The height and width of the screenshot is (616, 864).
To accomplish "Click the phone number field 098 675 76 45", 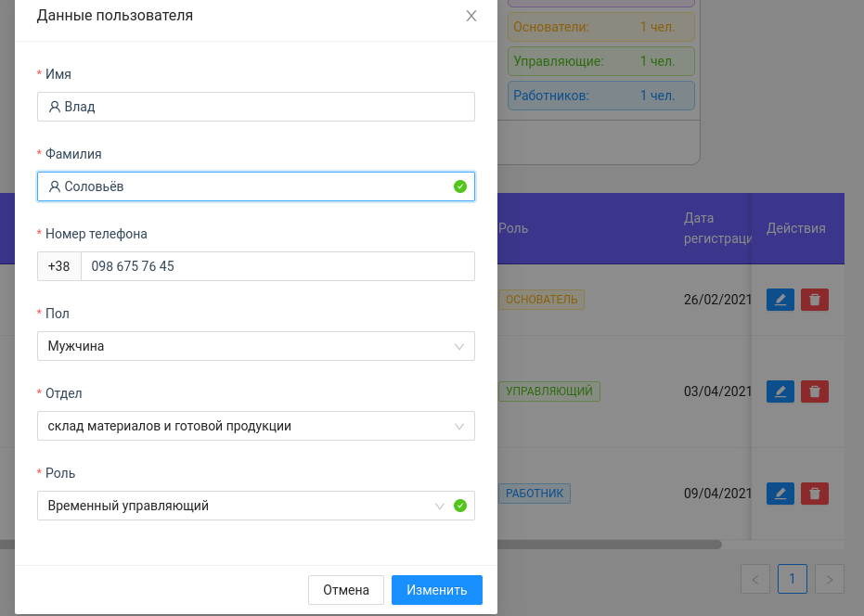I will [x=277, y=266].
